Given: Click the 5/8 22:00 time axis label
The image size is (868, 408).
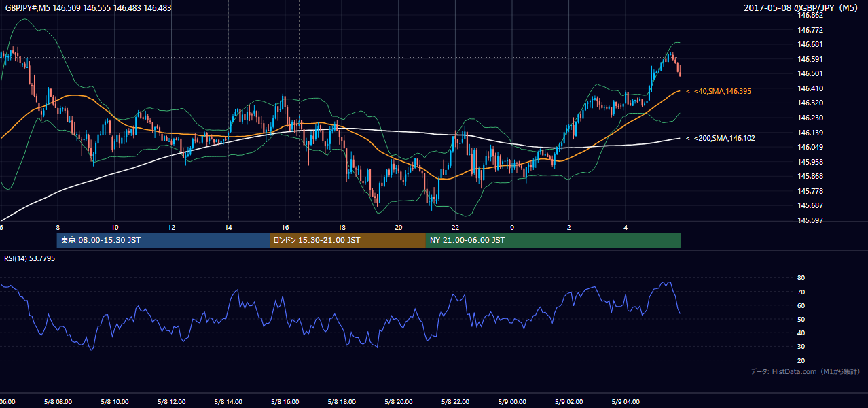Looking at the screenshot, I should pos(455,402).
